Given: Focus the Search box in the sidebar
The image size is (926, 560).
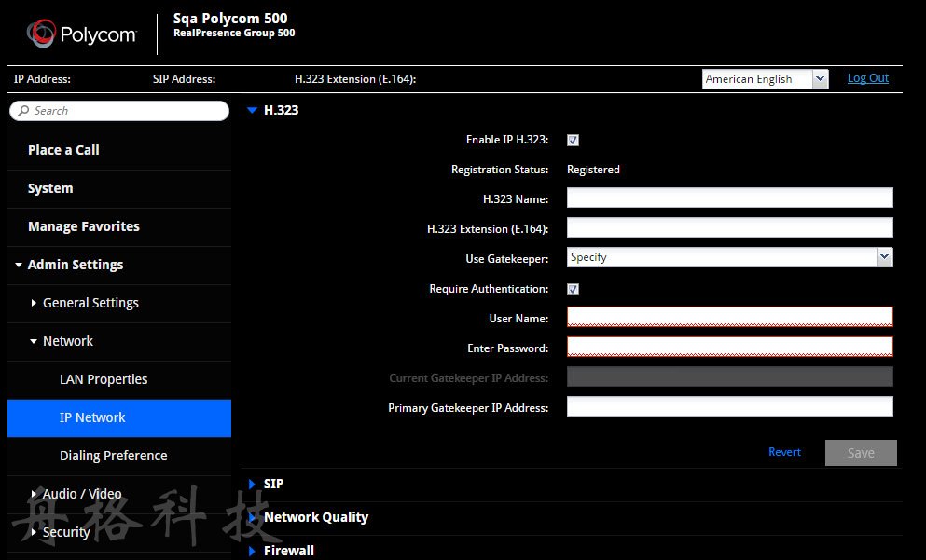Looking at the screenshot, I should [x=119, y=111].
